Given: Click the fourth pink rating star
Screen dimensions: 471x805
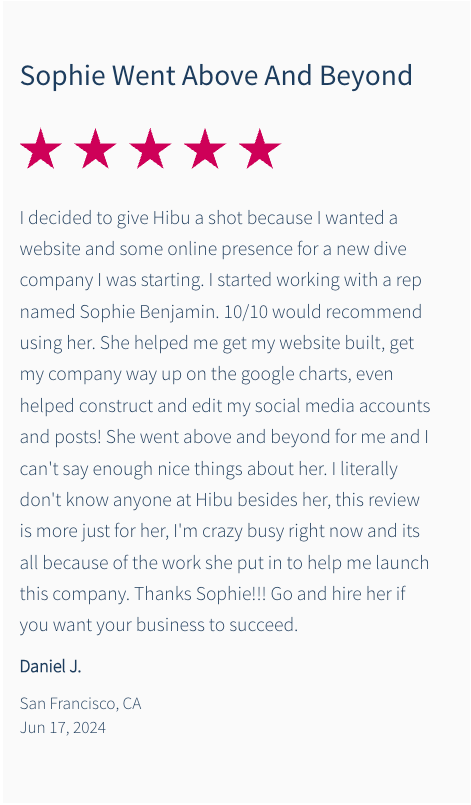Looking at the screenshot, I should pyautogui.click(x=205, y=148).
